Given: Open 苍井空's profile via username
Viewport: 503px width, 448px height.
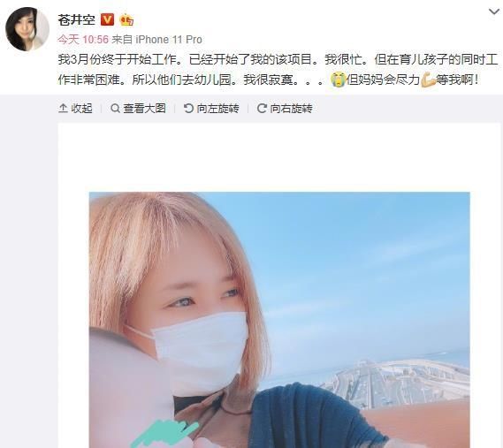Looking at the screenshot, I should (76, 20).
